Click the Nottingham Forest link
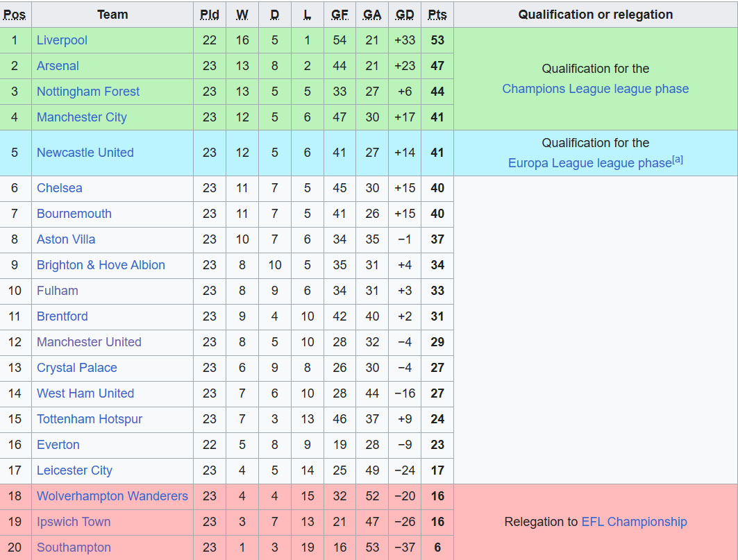Viewport: 738px width, 560px height. point(88,92)
